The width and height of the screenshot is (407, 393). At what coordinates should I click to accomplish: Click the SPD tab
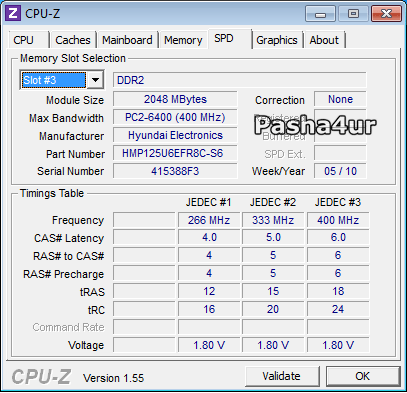click(229, 39)
